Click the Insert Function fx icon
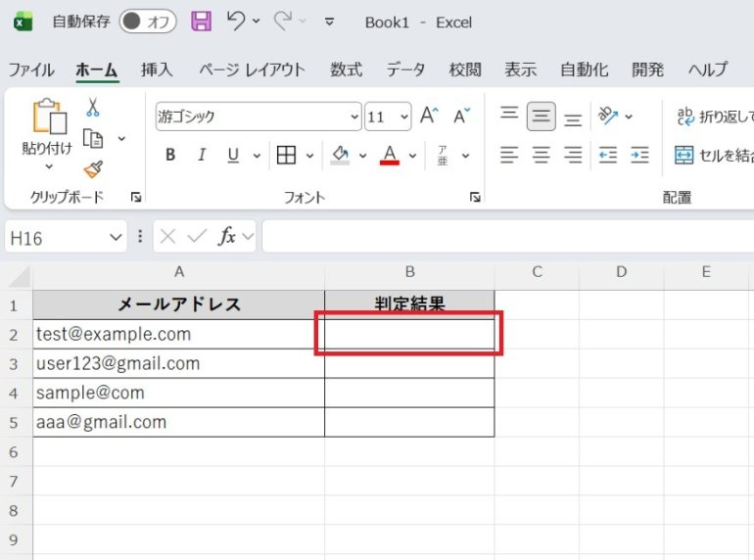This screenshot has width=754, height=560. pyautogui.click(x=226, y=236)
